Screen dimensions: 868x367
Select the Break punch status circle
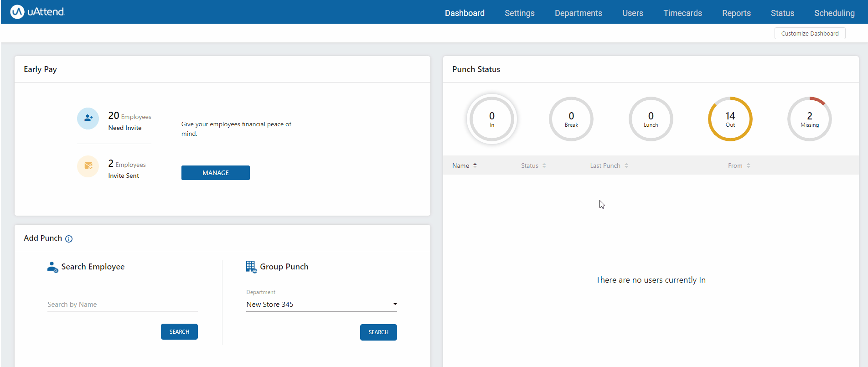tap(571, 119)
